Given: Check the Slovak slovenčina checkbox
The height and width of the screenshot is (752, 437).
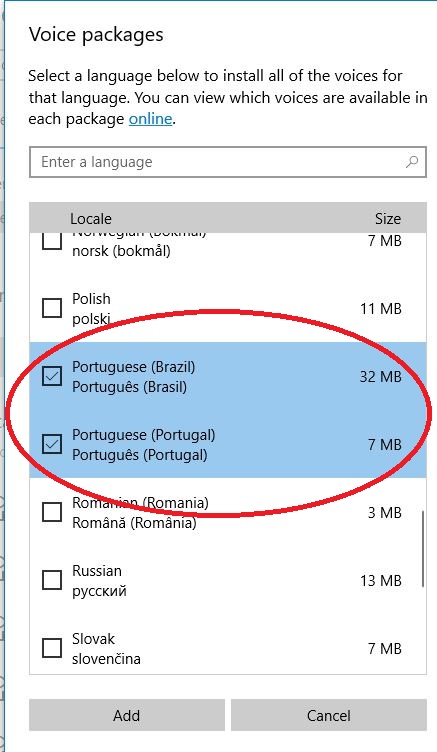Looking at the screenshot, I should [52, 648].
